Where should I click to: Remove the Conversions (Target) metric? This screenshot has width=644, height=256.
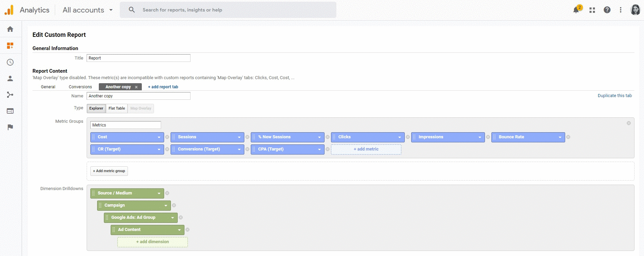point(247,149)
